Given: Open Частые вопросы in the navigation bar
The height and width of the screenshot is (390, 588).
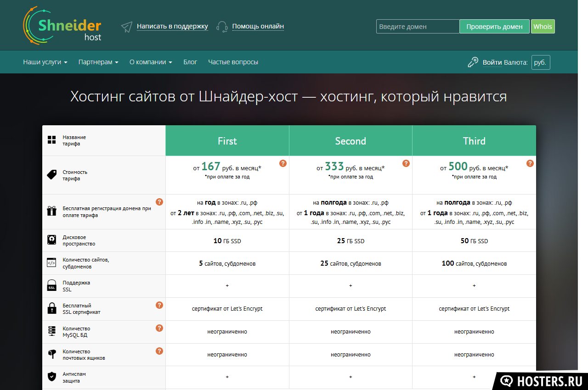Looking at the screenshot, I should 233,62.
